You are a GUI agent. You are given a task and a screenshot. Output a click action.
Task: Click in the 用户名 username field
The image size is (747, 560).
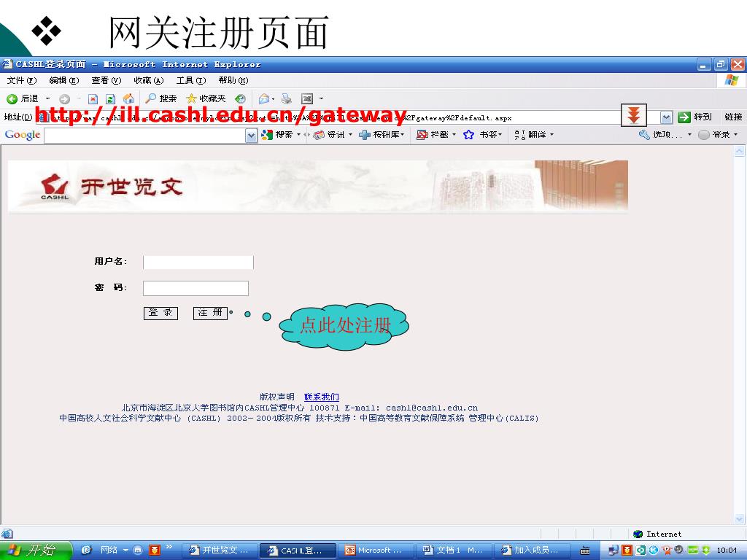point(198,262)
